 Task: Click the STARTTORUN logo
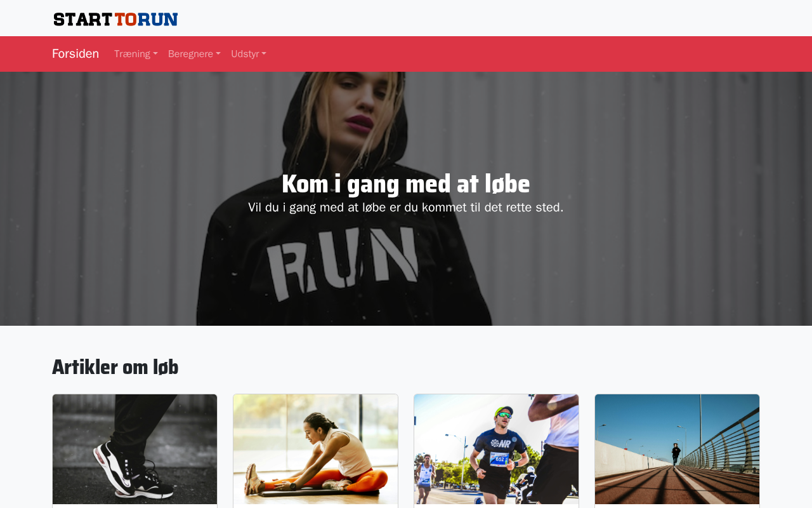(x=115, y=19)
